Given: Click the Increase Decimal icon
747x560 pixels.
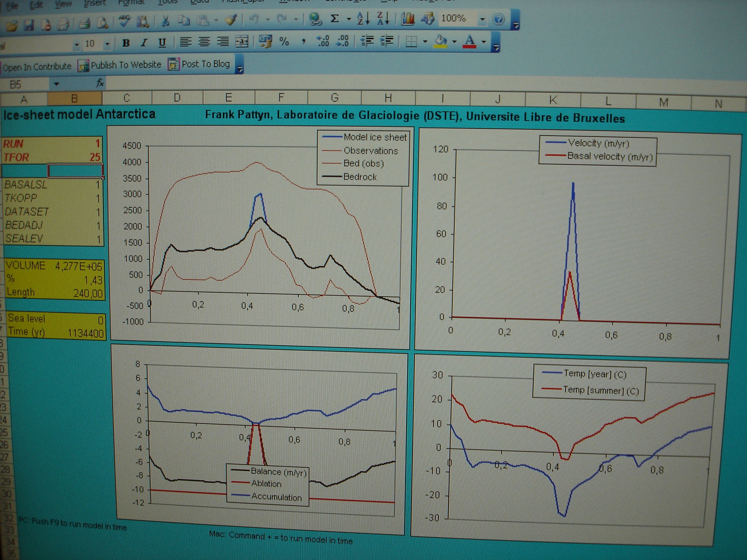Looking at the screenshot, I should click(x=322, y=41).
